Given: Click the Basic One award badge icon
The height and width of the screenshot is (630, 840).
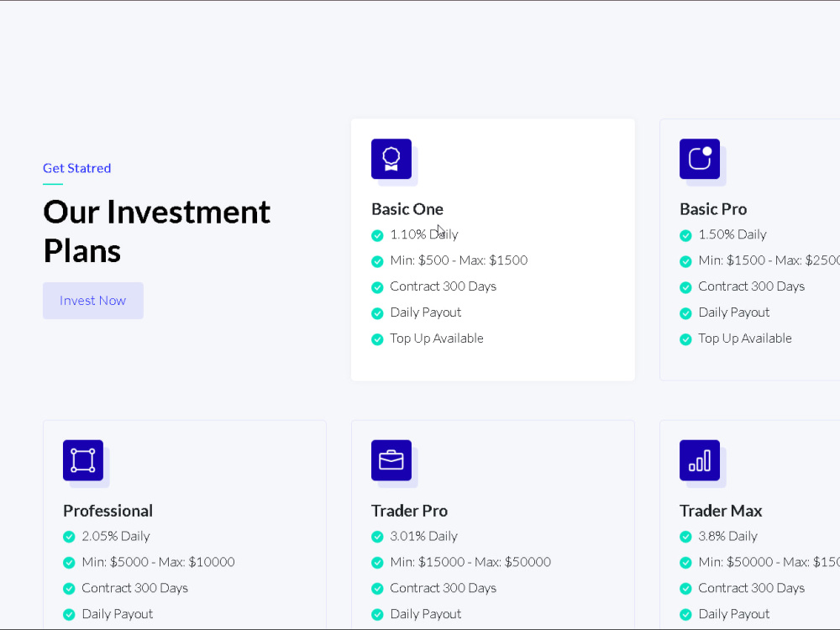Looking at the screenshot, I should 391,159.
